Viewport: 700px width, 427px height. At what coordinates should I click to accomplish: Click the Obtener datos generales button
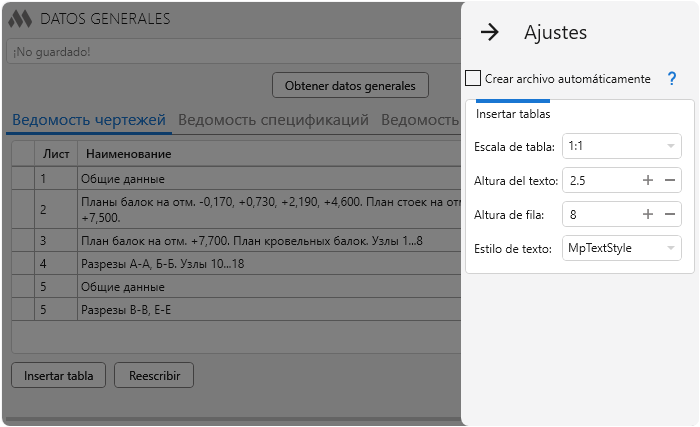point(350,86)
